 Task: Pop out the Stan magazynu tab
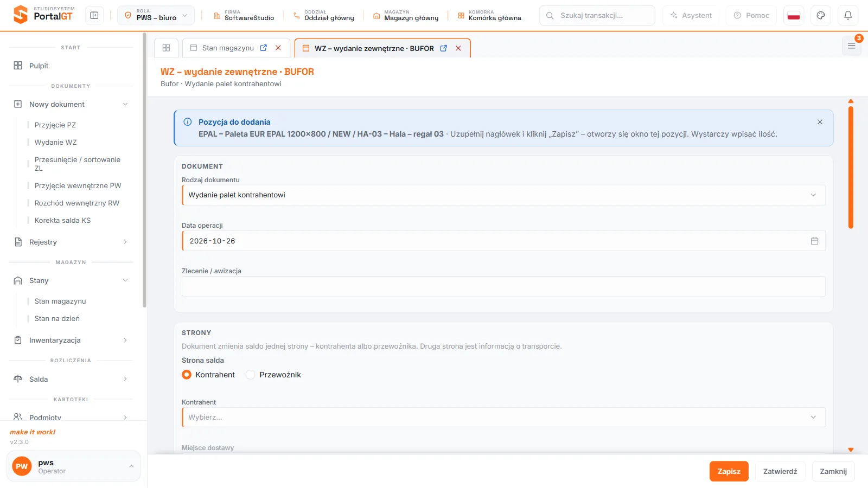click(264, 48)
